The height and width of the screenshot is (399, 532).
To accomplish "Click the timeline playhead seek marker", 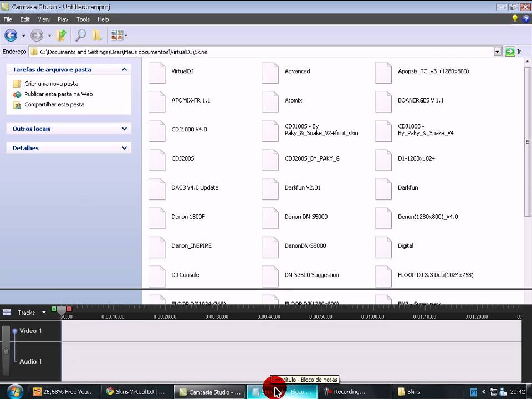I will click(x=62, y=311).
